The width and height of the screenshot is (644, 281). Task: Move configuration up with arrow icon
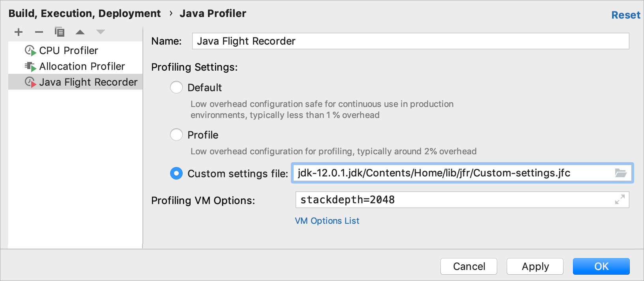(80, 32)
